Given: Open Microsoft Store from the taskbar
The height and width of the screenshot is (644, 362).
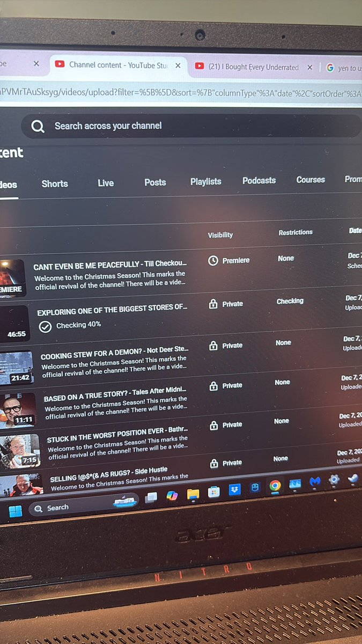Looking at the screenshot, I should pos(213,492).
